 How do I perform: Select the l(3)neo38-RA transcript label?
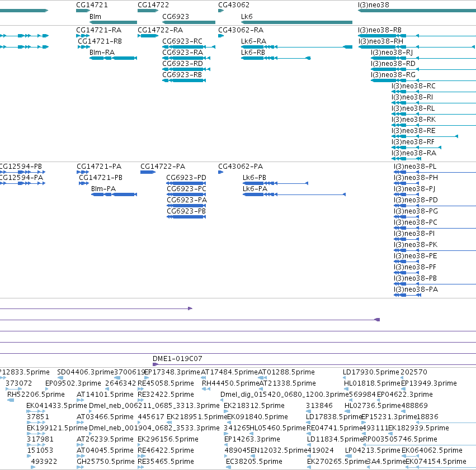point(414,153)
